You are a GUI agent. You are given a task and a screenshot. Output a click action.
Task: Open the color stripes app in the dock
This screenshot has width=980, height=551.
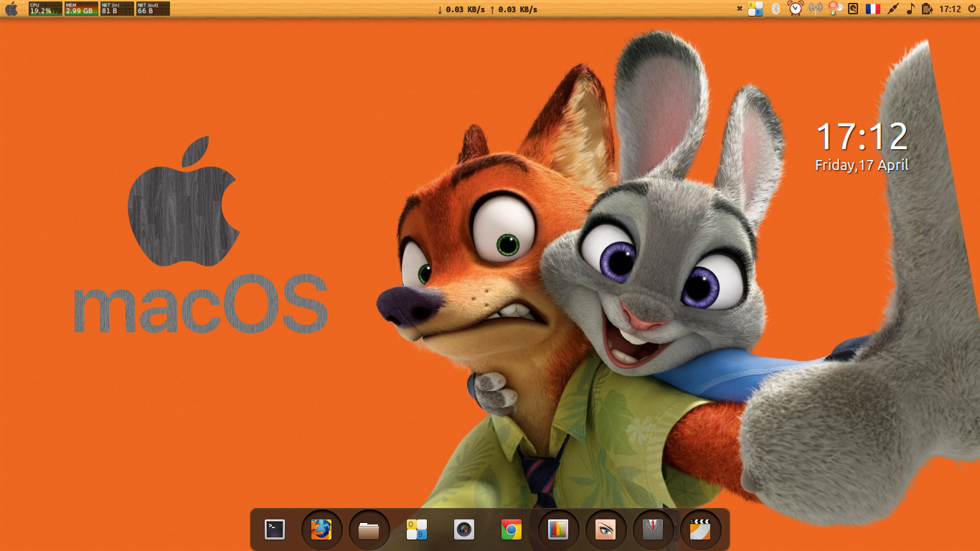(558, 529)
